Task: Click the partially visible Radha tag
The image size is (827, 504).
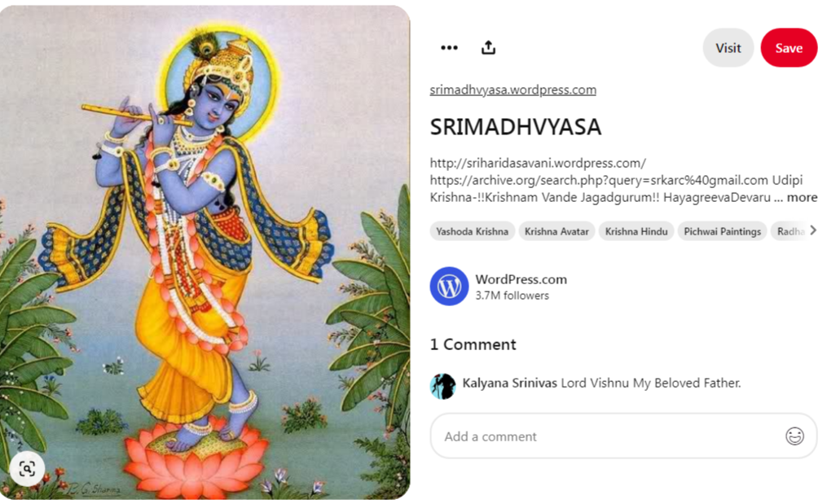Action: pyautogui.click(x=790, y=231)
